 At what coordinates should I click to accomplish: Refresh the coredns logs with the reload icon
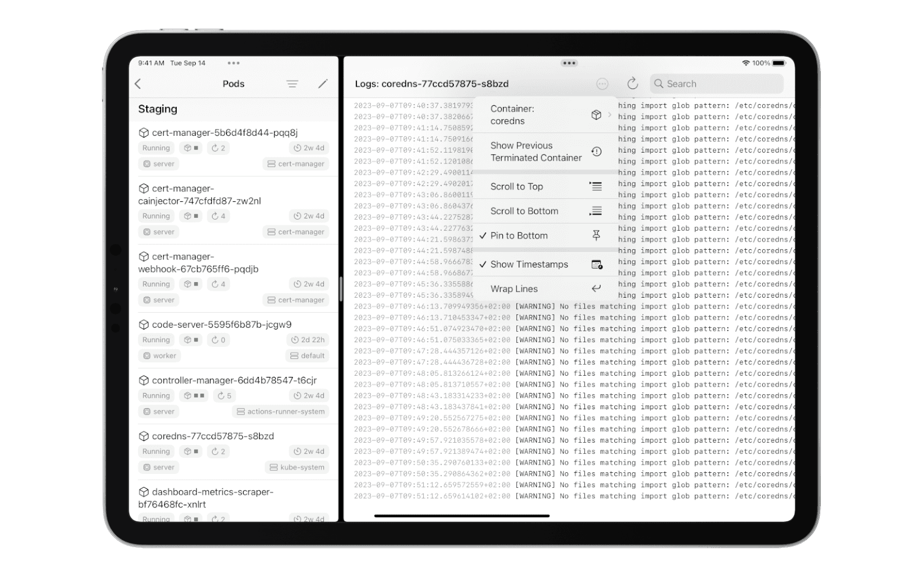click(632, 83)
